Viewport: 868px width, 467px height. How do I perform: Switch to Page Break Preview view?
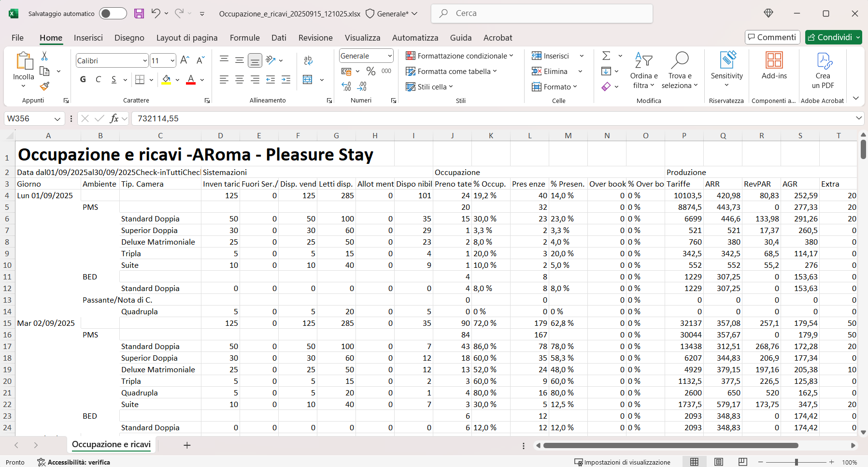(742, 462)
